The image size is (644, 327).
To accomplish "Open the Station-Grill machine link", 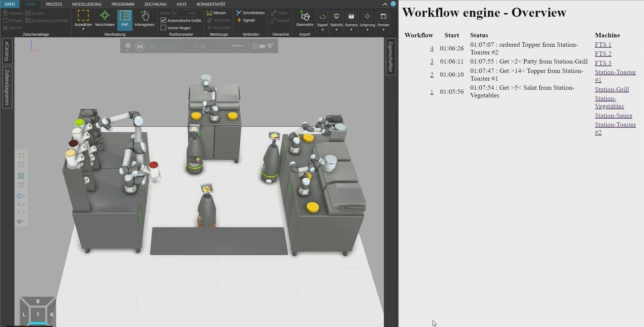I will click(x=611, y=89).
